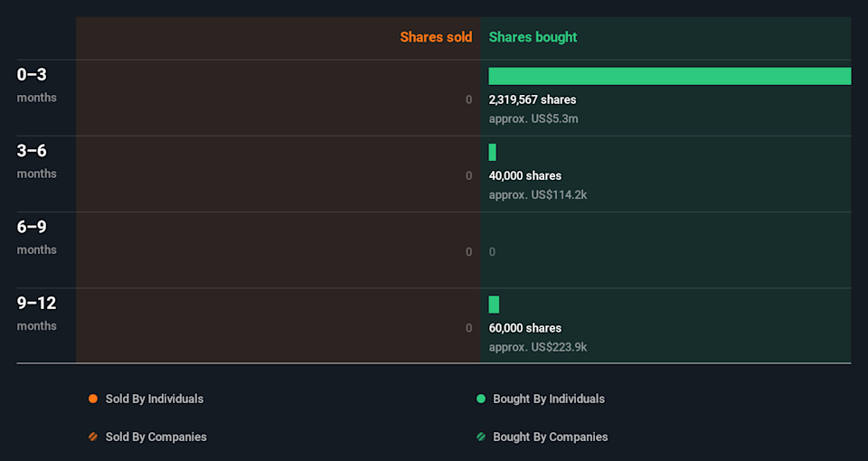Click the green Bought By Individuals dot
The height and width of the screenshot is (461, 868).
[481, 399]
